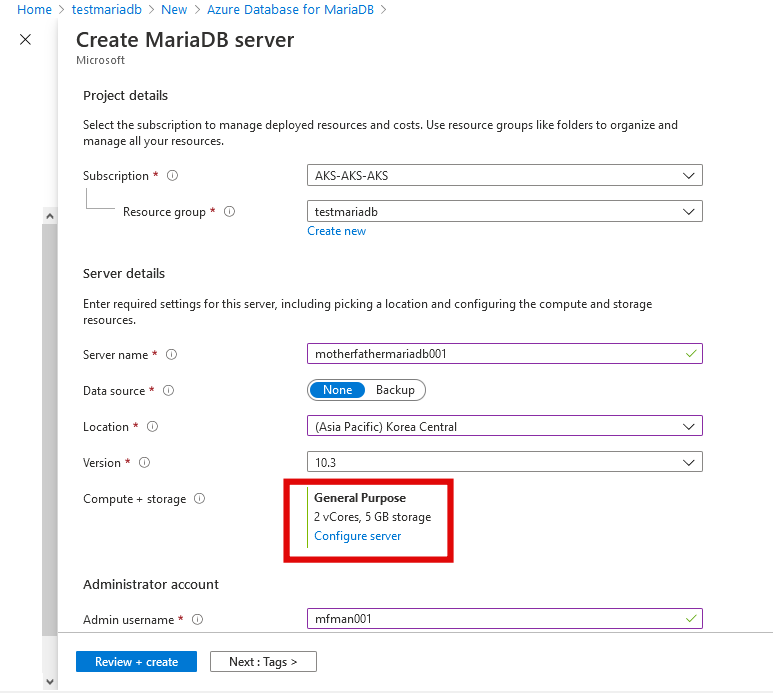Click the Subscription info icon

172,175
